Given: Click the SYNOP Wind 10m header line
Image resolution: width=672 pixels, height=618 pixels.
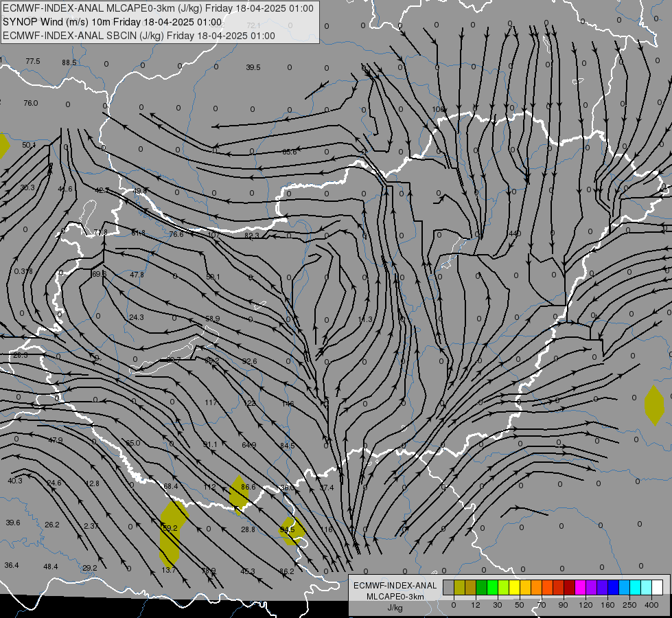Looking at the screenshot, I should pyautogui.click(x=113, y=22).
